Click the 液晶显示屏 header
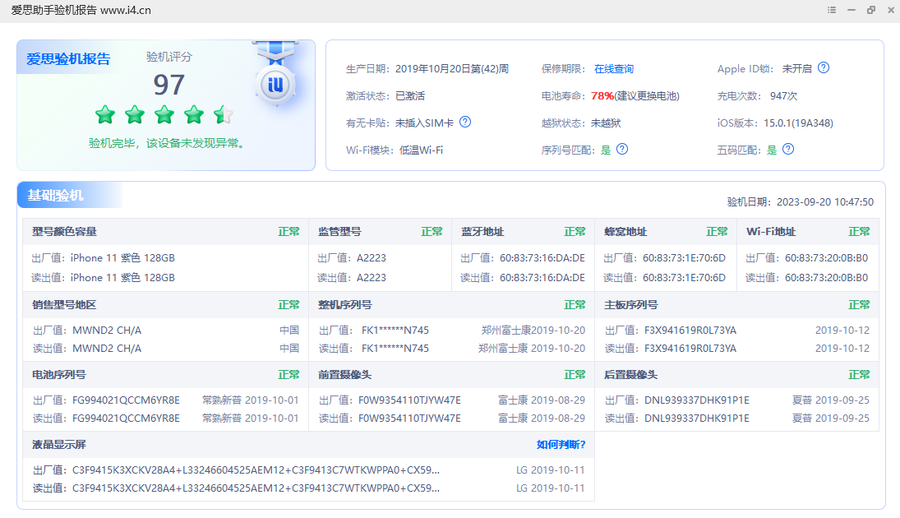900x518 pixels. (59, 444)
